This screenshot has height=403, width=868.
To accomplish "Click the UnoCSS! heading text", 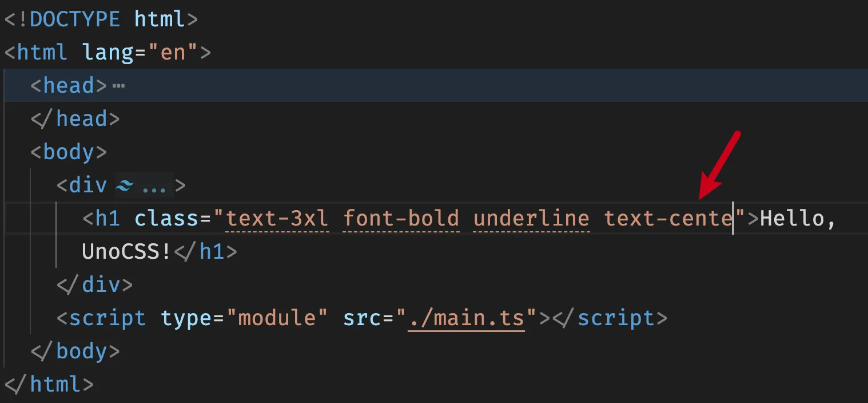I will 127,252.
